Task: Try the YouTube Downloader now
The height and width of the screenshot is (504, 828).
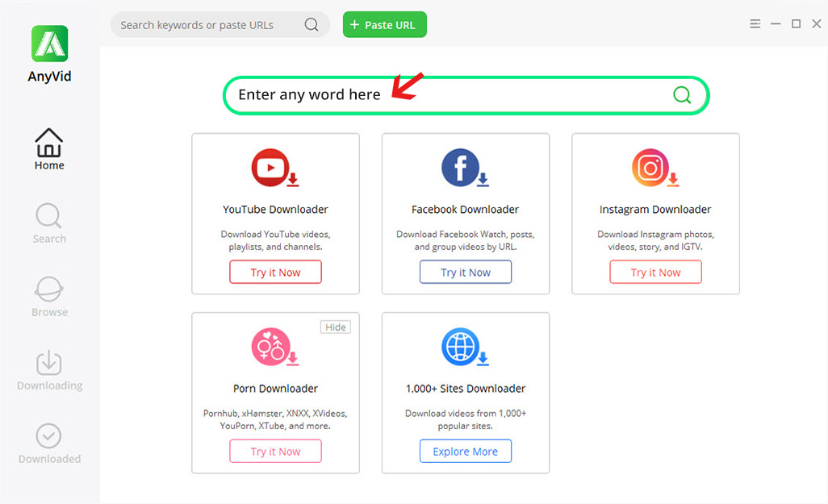Action: 275,273
